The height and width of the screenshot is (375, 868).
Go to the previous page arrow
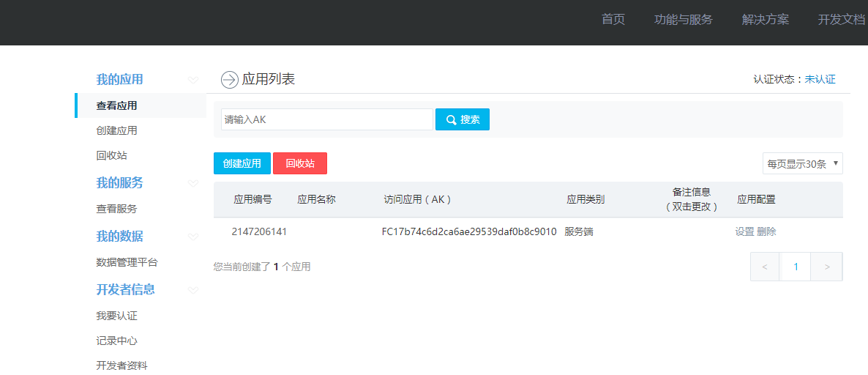[x=765, y=267]
